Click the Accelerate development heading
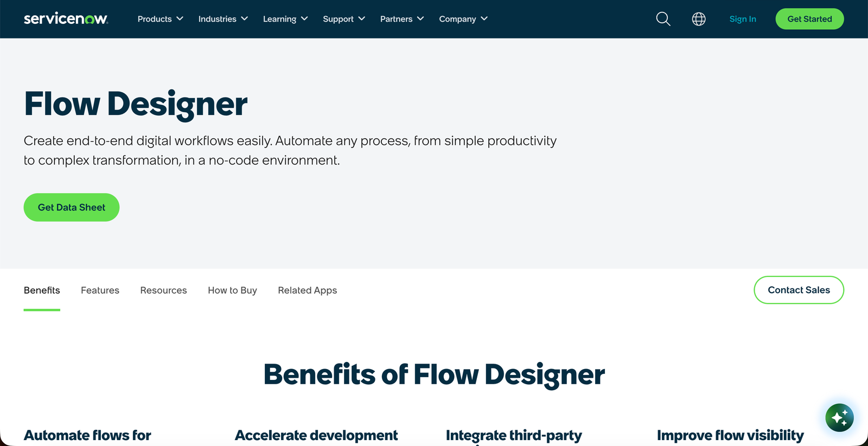The height and width of the screenshot is (446, 868). (316, 435)
